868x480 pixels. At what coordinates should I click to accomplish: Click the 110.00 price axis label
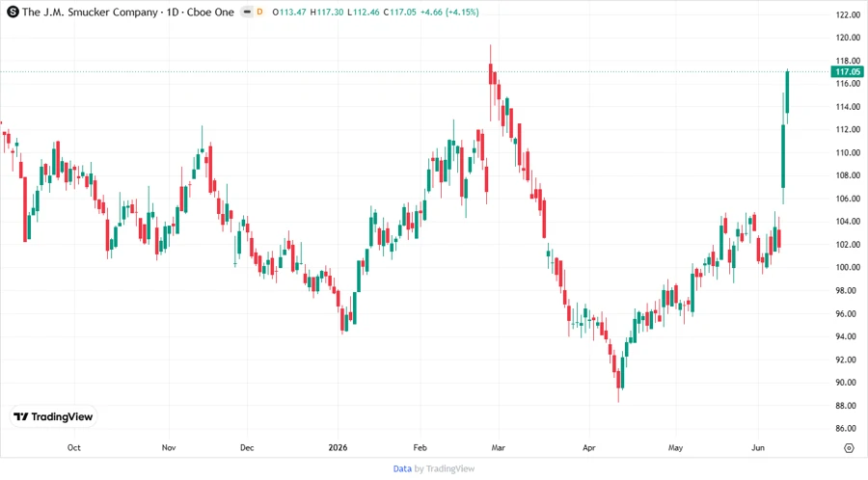tap(848, 152)
